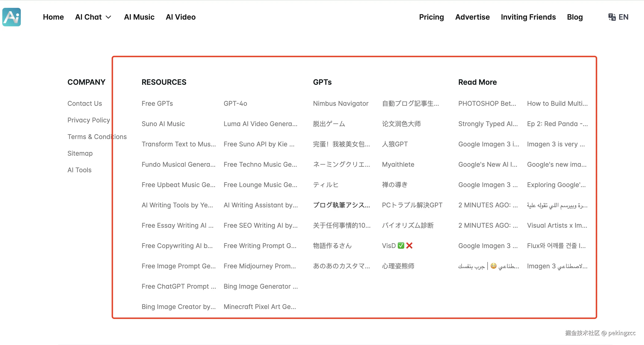Open the Suno AI Music link

163,124
